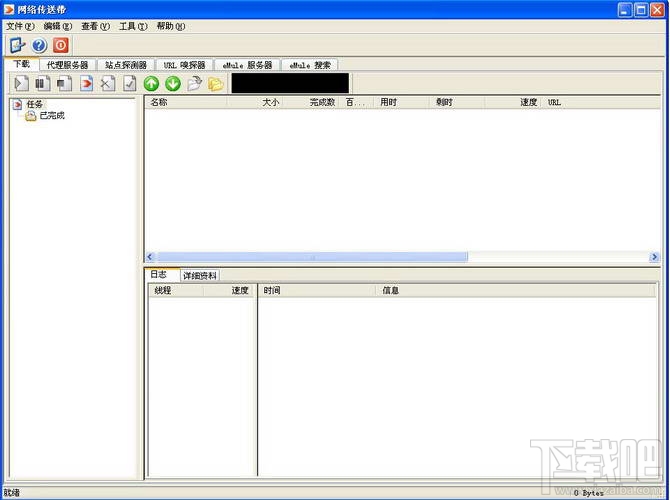
Task: Sort by the 用时 column header
Action: [x=401, y=102]
